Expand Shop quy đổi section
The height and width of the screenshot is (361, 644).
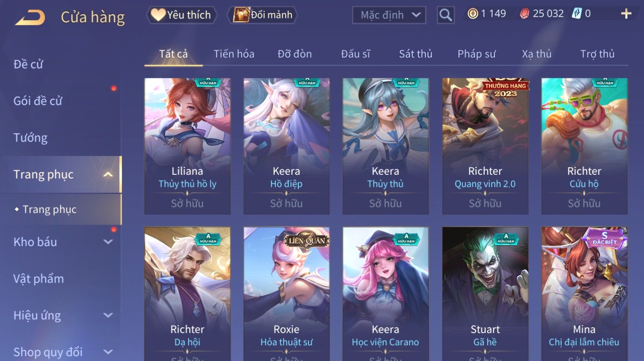(x=108, y=352)
